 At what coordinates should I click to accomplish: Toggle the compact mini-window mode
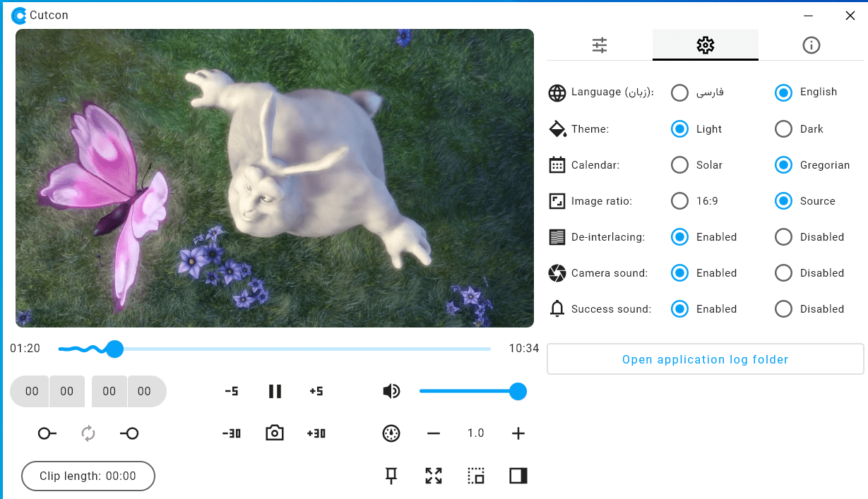click(476, 476)
